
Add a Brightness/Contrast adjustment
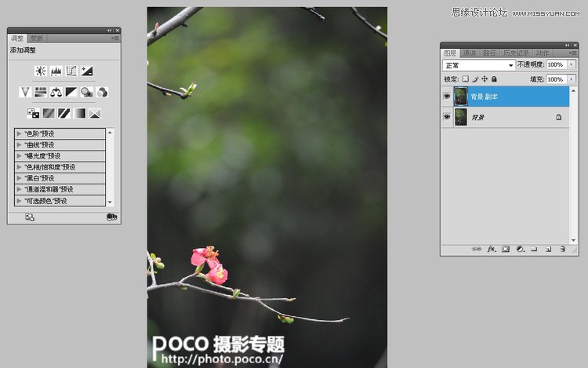tap(41, 71)
